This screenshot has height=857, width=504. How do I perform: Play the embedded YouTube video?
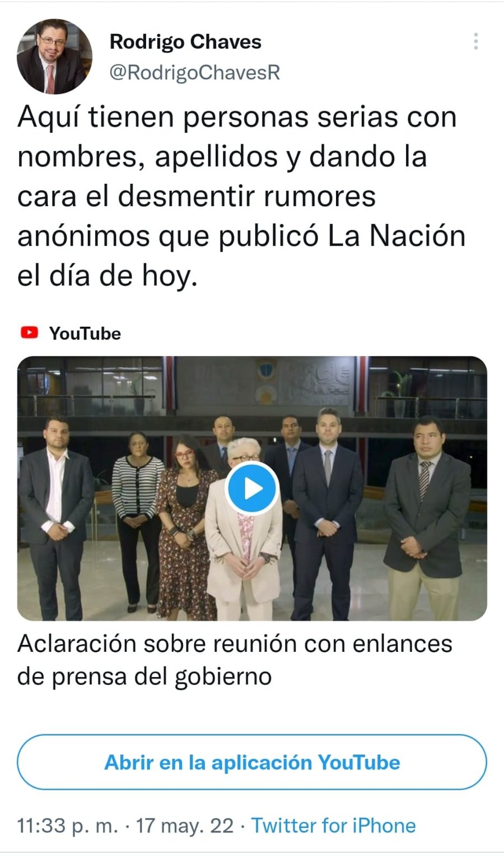click(251, 488)
